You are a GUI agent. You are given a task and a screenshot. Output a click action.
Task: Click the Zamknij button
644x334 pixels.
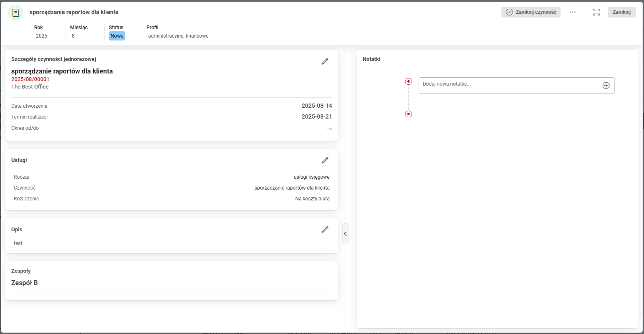pyautogui.click(x=621, y=12)
